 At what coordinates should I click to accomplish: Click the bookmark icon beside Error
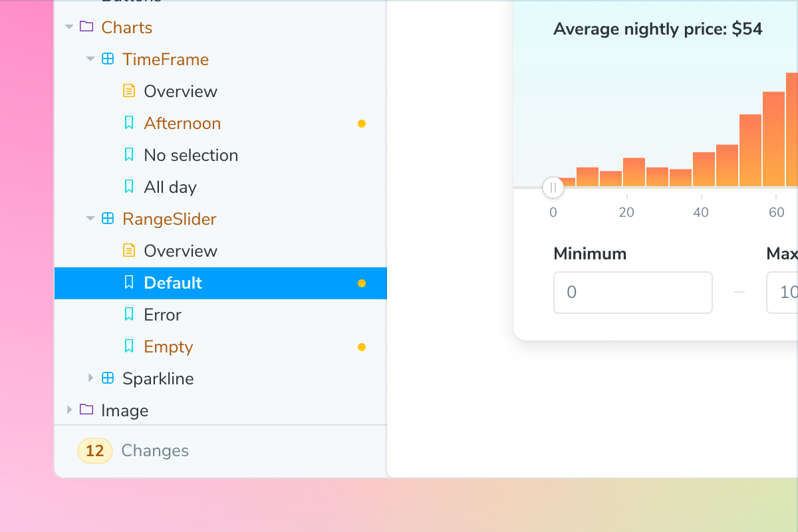pos(128,313)
